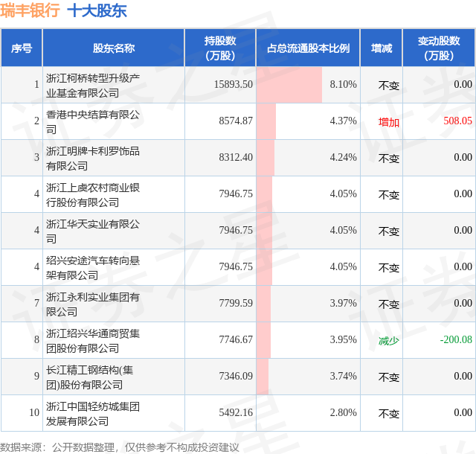476x454 pixels.
Task: Select the 变动股数(万股) column header
Action: (439, 48)
